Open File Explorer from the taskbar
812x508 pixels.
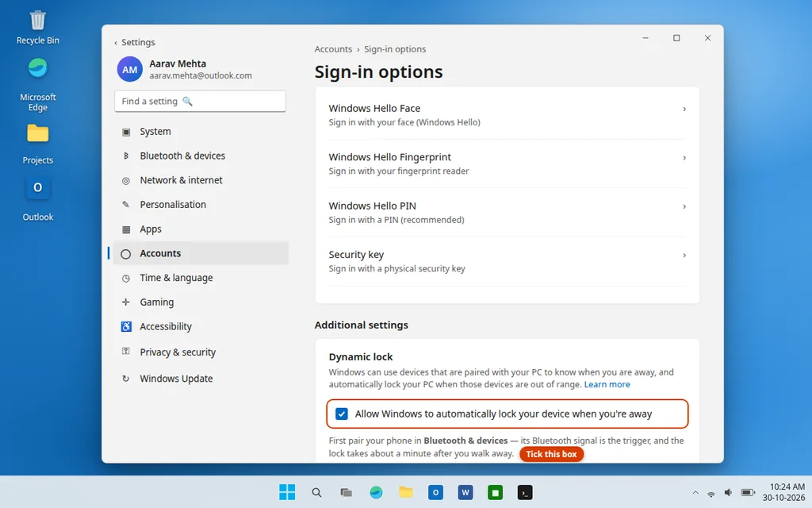coord(405,492)
